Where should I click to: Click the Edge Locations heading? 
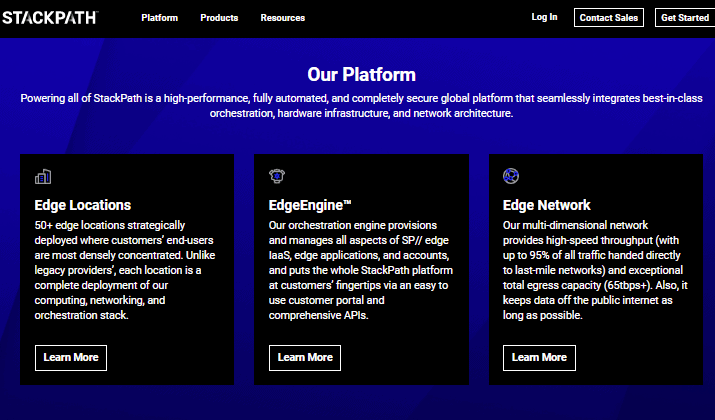tap(83, 205)
